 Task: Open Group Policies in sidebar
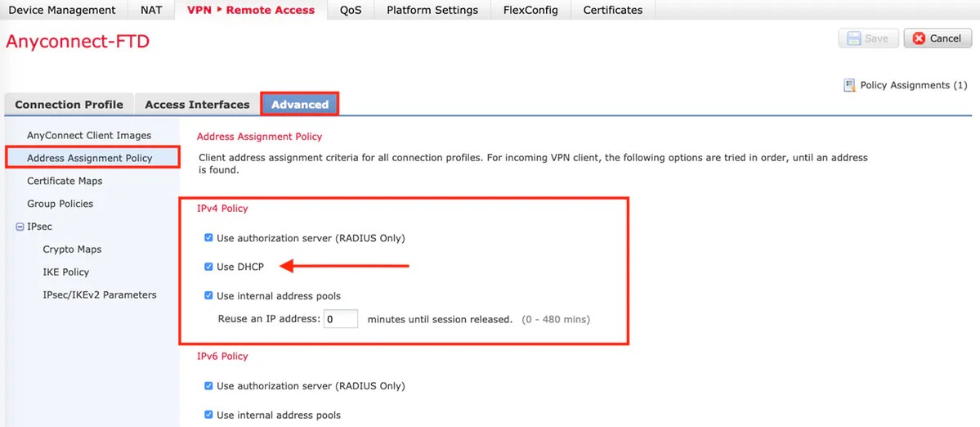click(x=60, y=203)
